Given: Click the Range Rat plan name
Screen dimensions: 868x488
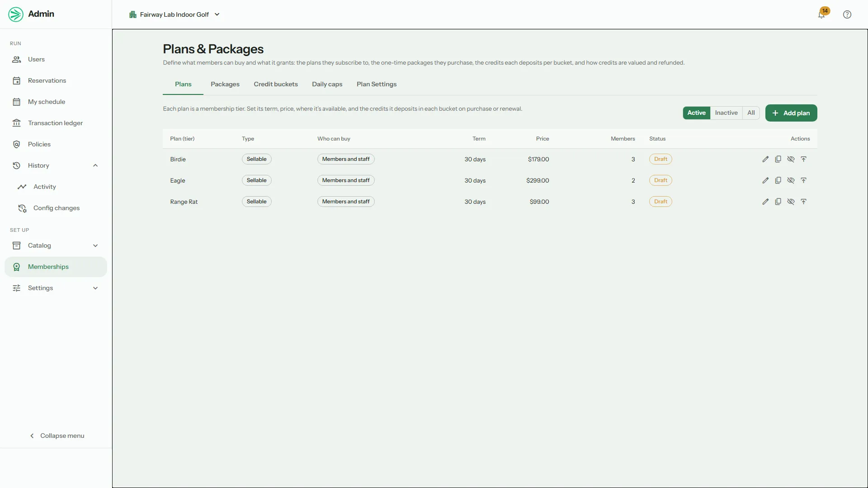Looking at the screenshot, I should (x=184, y=202).
